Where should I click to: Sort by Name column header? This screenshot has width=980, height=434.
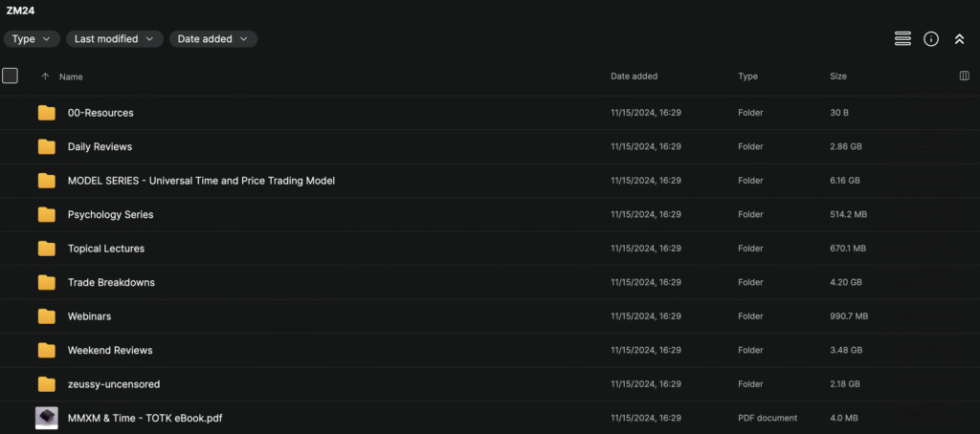(71, 76)
